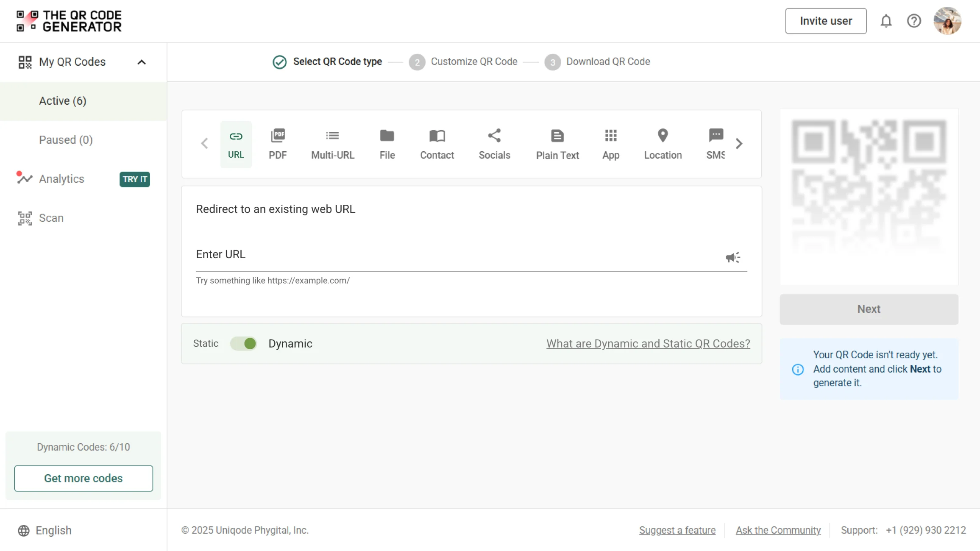Screen dimensions: 980x551
Task: Open the Dynamic and Static QR Codes link
Action: coord(648,343)
